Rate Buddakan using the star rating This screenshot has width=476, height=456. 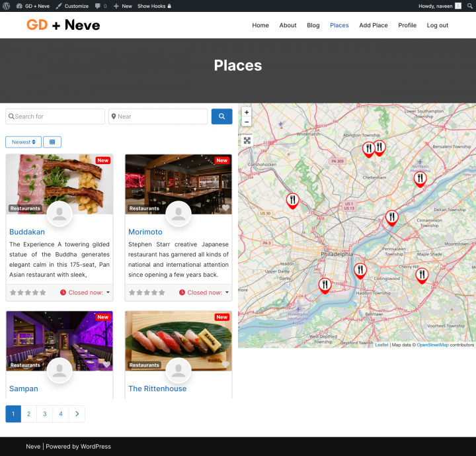(28, 293)
